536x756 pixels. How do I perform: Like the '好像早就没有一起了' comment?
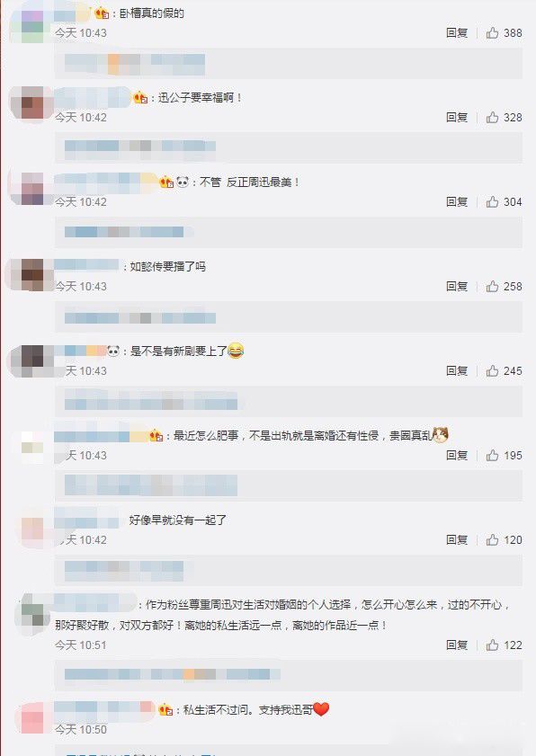[x=492, y=539]
